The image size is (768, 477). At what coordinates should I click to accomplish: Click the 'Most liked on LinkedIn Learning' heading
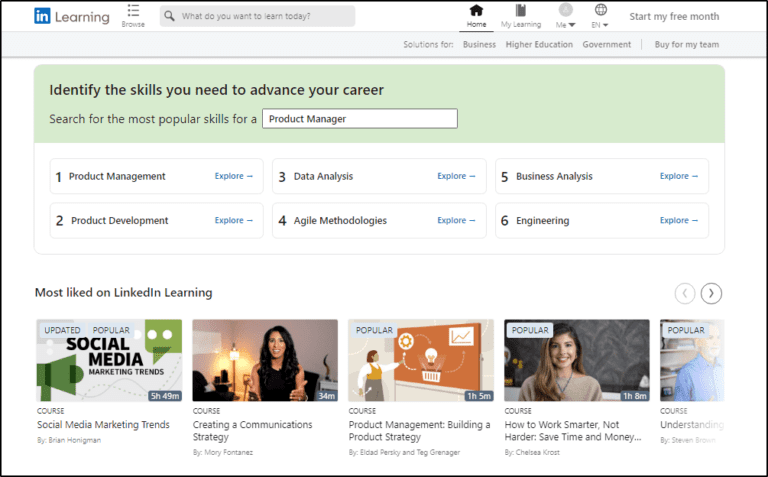click(x=123, y=292)
